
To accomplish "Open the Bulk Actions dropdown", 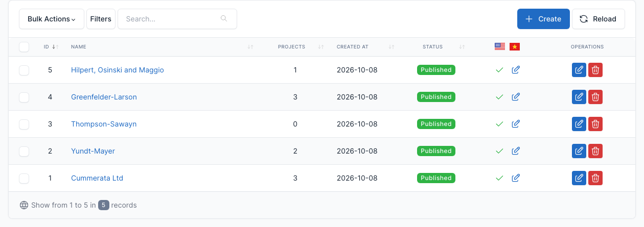I will 52,19.
